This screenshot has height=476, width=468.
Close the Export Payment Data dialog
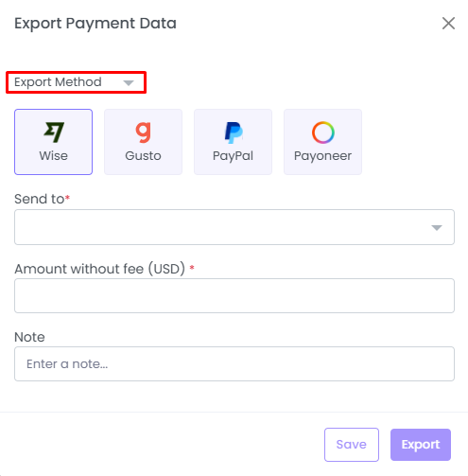[448, 24]
